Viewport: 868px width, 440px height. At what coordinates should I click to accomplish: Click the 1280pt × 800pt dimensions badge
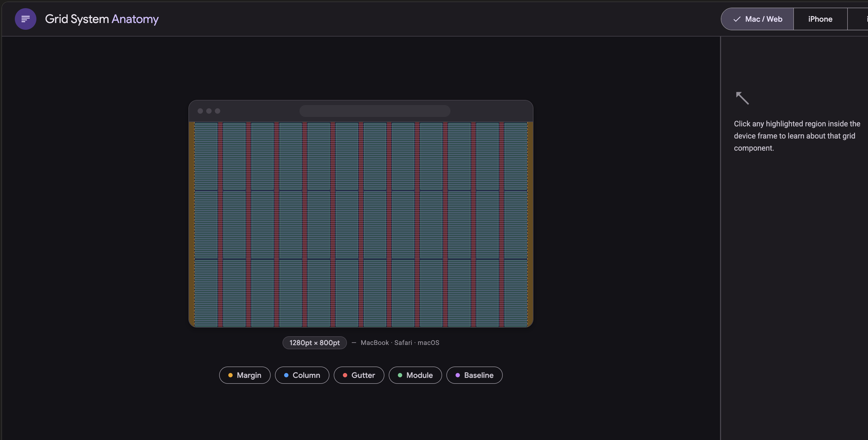coord(315,343)
